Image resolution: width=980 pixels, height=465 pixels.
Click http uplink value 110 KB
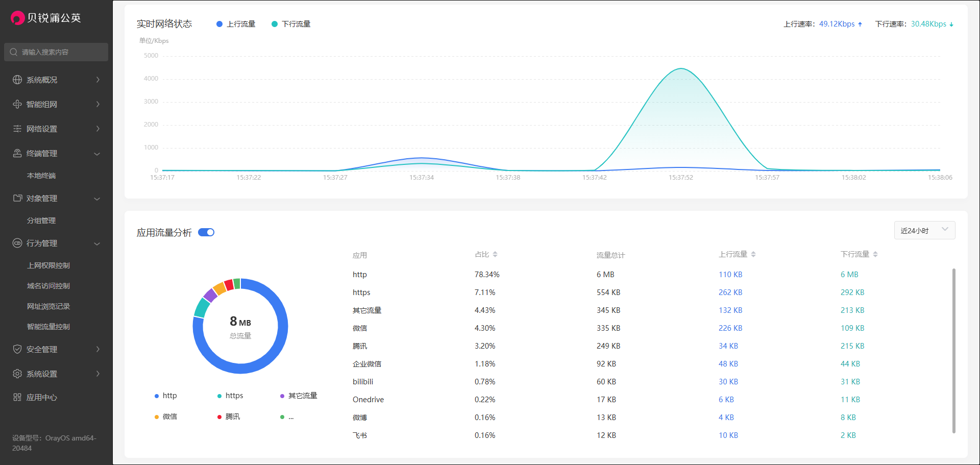730,275
